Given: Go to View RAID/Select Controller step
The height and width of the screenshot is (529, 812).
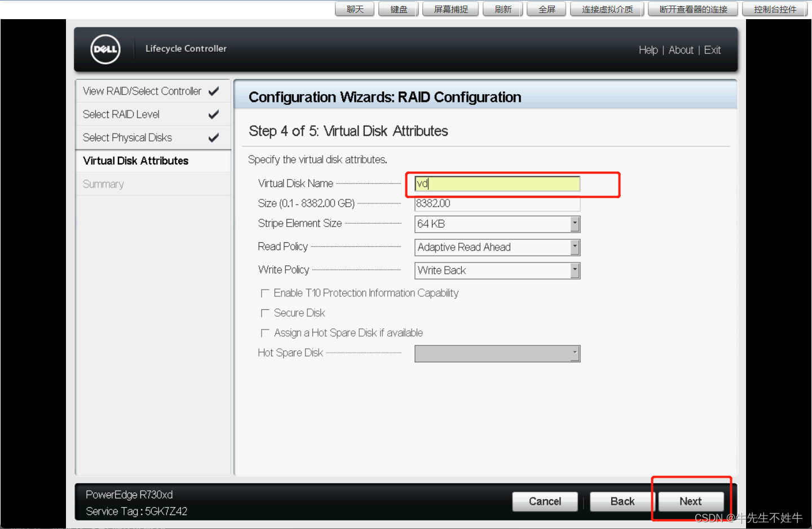Looking at the screenshot, I should [153, 91].
